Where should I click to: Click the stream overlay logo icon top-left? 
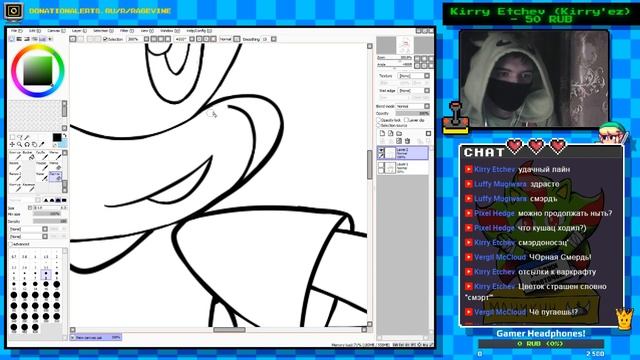[13, 11]
